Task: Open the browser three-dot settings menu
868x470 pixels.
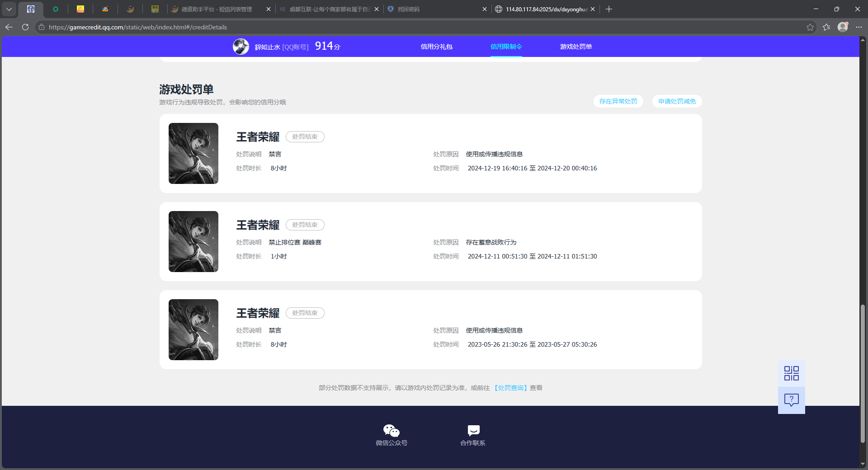Action: [x=860, y=27]
